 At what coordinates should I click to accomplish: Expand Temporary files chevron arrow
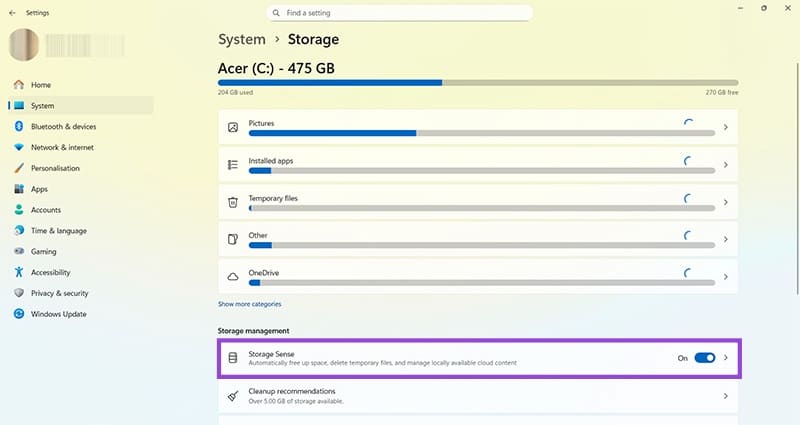[x=726, y=202]
